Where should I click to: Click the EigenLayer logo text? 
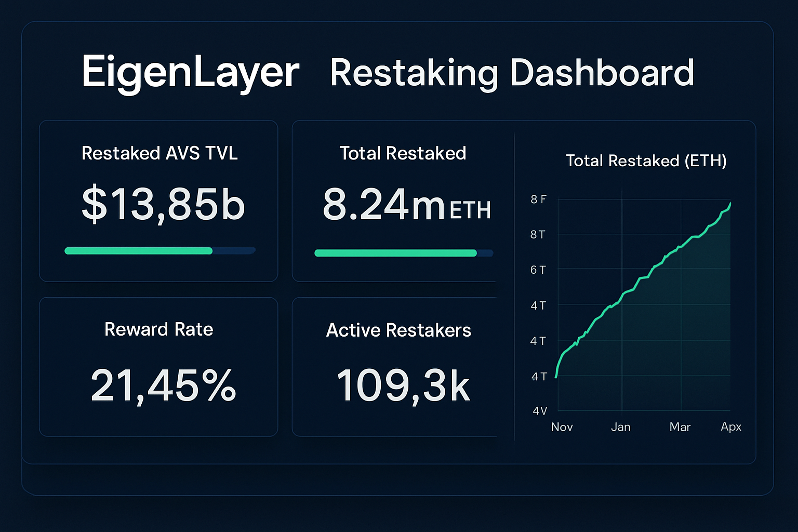(x=190, y=73)
